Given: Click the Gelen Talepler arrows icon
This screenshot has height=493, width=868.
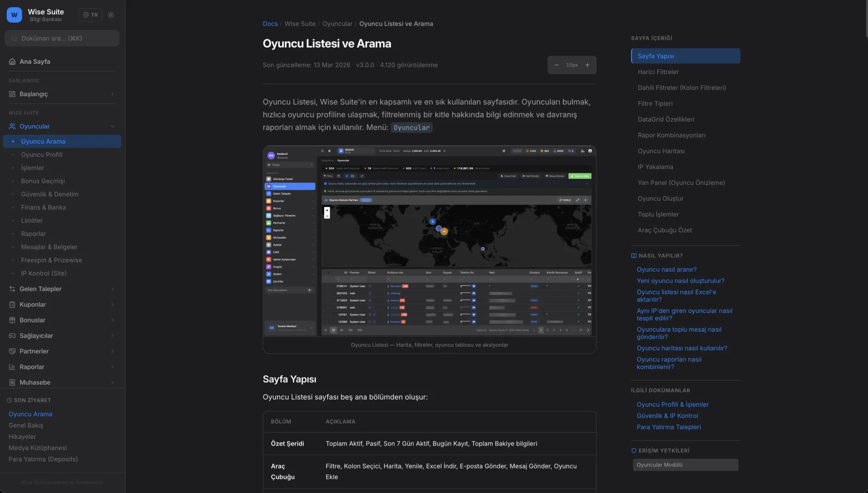Looking at the screenshot, I should tap(12, 289).
